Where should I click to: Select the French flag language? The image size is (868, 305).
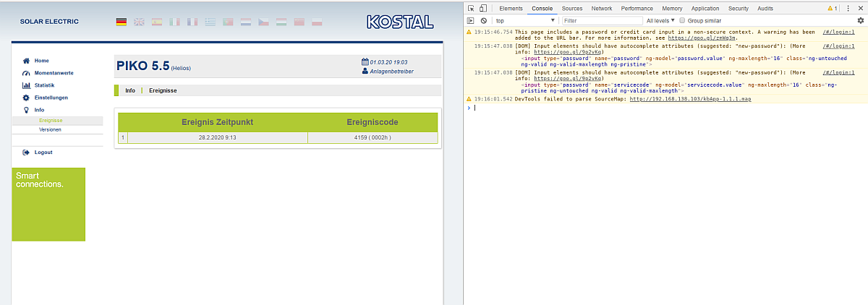coord(192,22)
